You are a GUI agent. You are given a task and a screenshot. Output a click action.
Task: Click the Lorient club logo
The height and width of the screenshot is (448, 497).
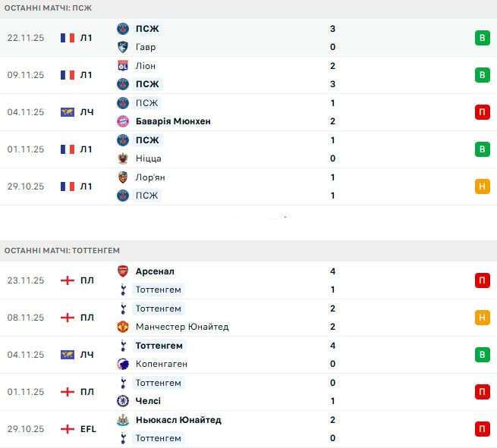pos(123,177)
